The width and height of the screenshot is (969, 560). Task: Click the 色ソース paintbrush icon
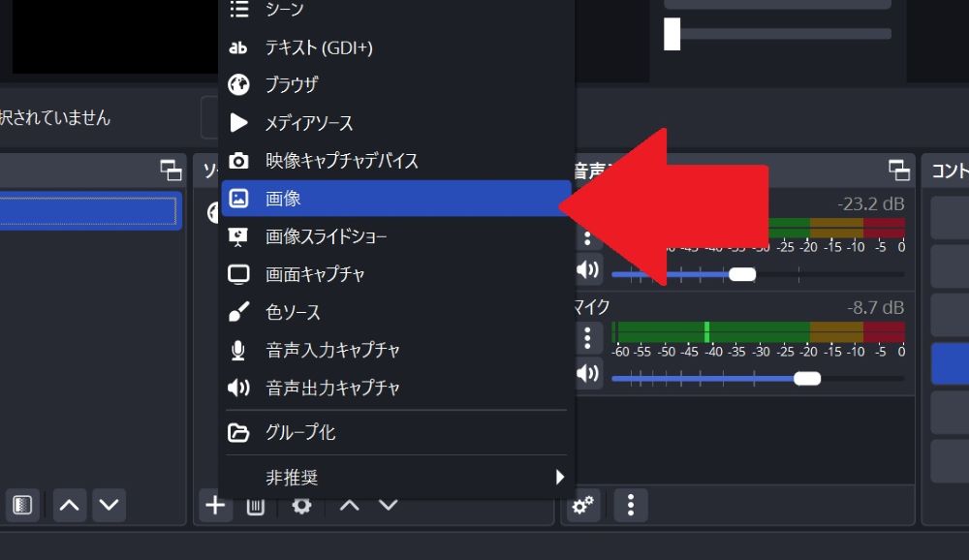238,312
